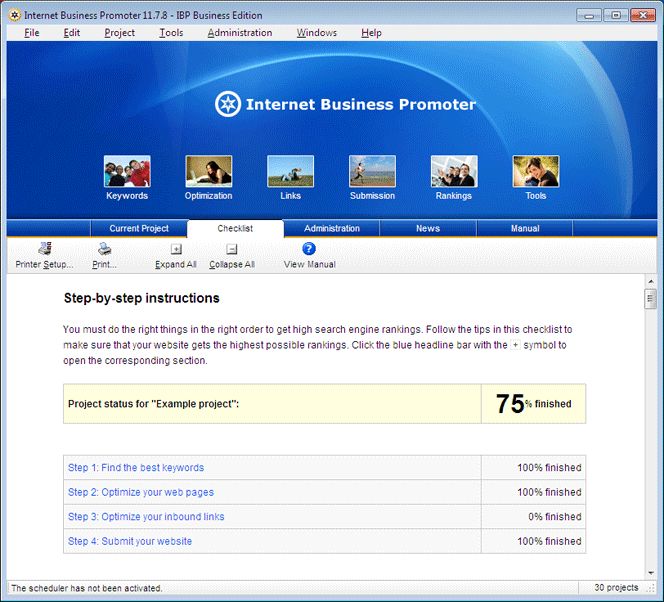Minimize the Internet Business Promoter window
The image size is (664, 602).
click(589, 15)
